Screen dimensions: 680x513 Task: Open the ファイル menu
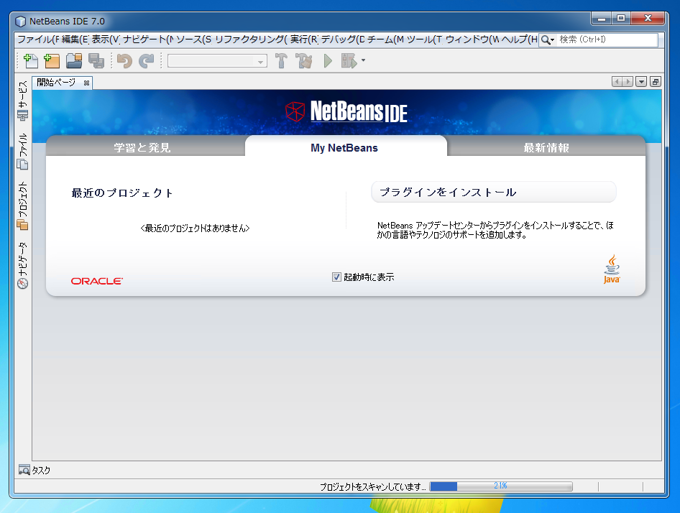point(37,39)
